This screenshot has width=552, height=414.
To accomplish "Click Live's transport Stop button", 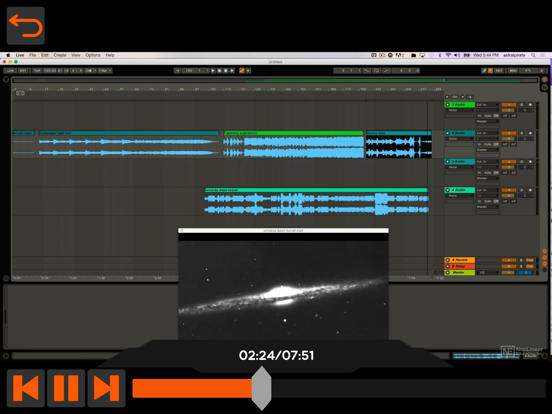I will tap(219, 71).
